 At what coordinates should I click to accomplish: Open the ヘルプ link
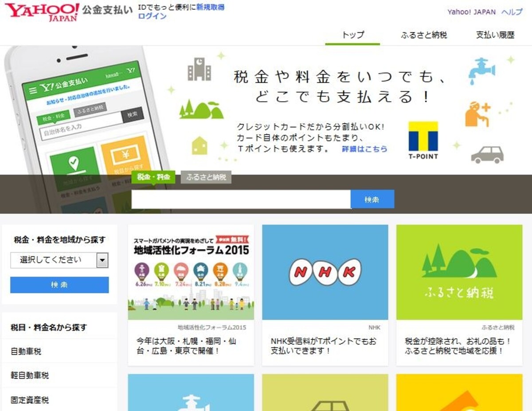(512, 12)
